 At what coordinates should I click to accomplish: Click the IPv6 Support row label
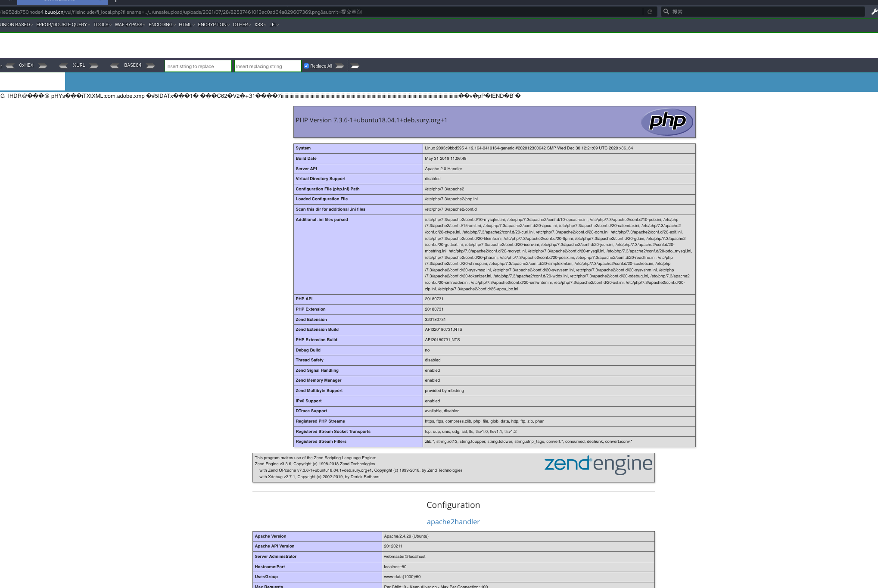click(308, 401)
